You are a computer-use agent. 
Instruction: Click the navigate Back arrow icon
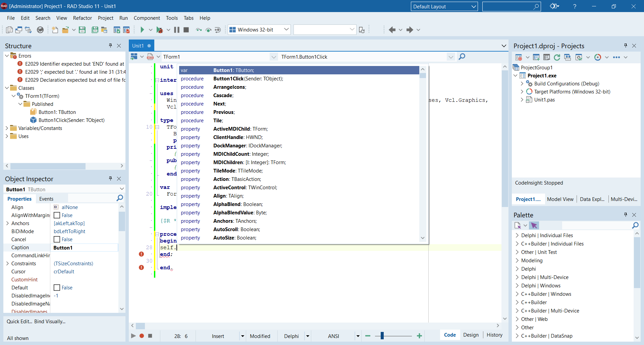coord(392,30)
